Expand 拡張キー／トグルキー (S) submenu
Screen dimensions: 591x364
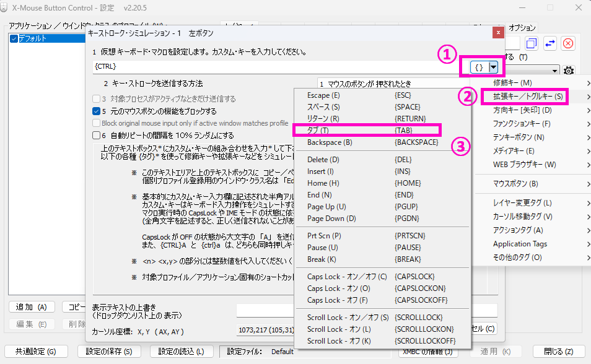(x=532, y=97)
